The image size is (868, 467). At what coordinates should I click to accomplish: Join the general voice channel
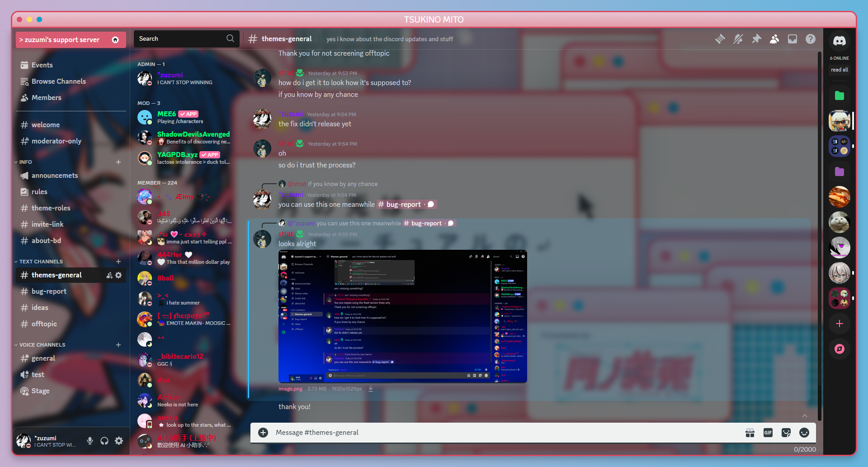click(71, 358)
